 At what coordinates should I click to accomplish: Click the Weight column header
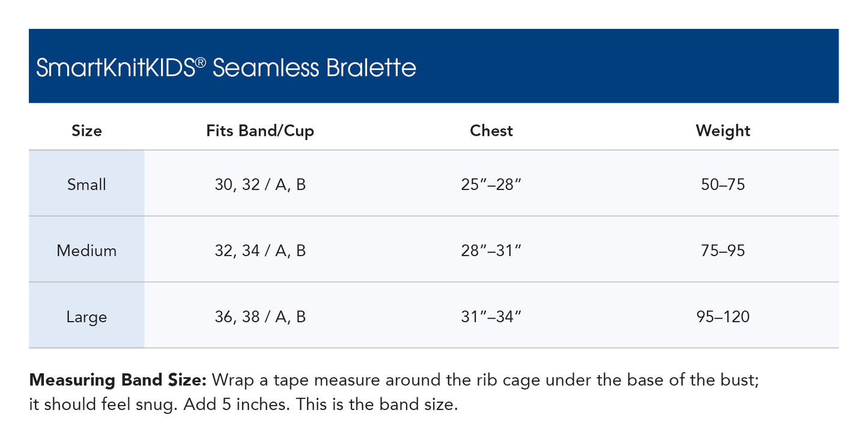click(723, 130)
